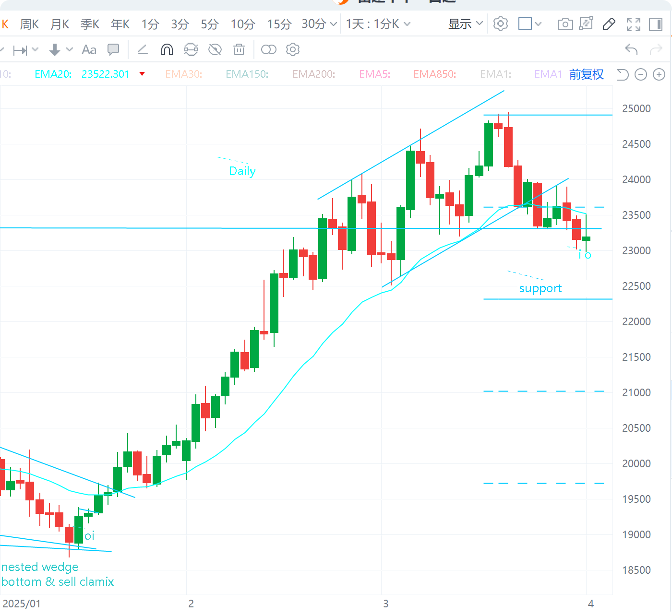This screenshot has width=672, height=616.
Task: Select the text annotation tool (Aa)
Action: coord(89,49)
